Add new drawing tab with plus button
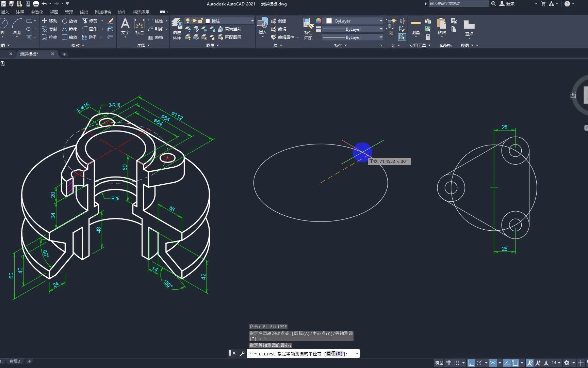 tap(65, 54)
